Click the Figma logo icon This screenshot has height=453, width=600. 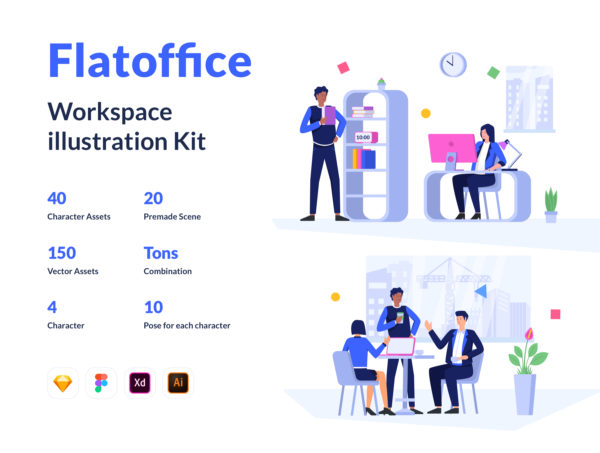point(101,383)
